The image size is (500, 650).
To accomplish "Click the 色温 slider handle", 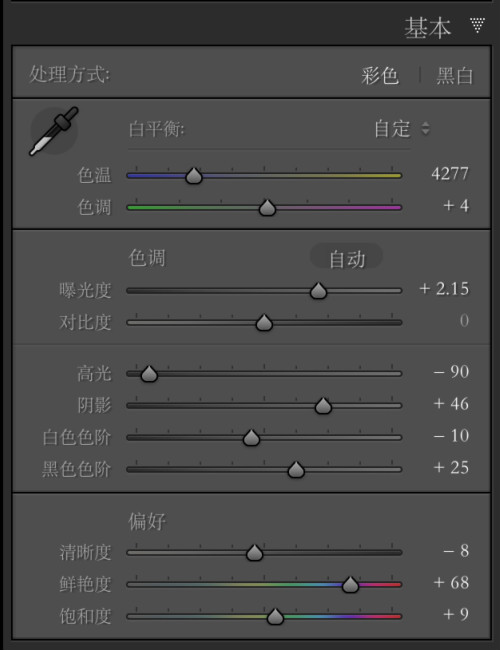I will [x=194, y=176].
